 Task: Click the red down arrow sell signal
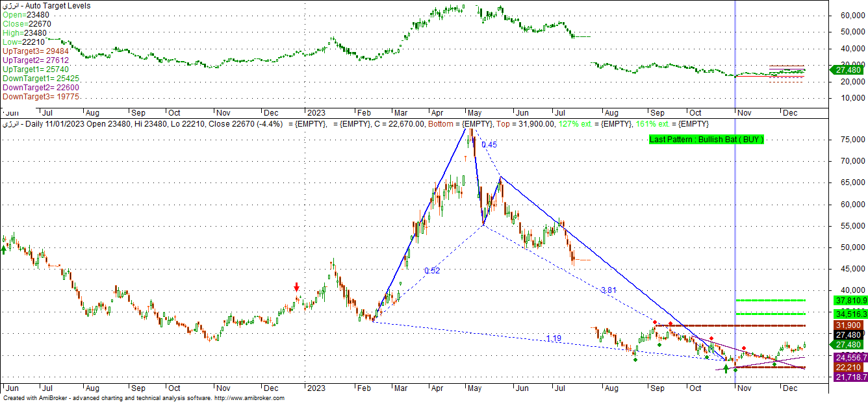tap(297, 287)
